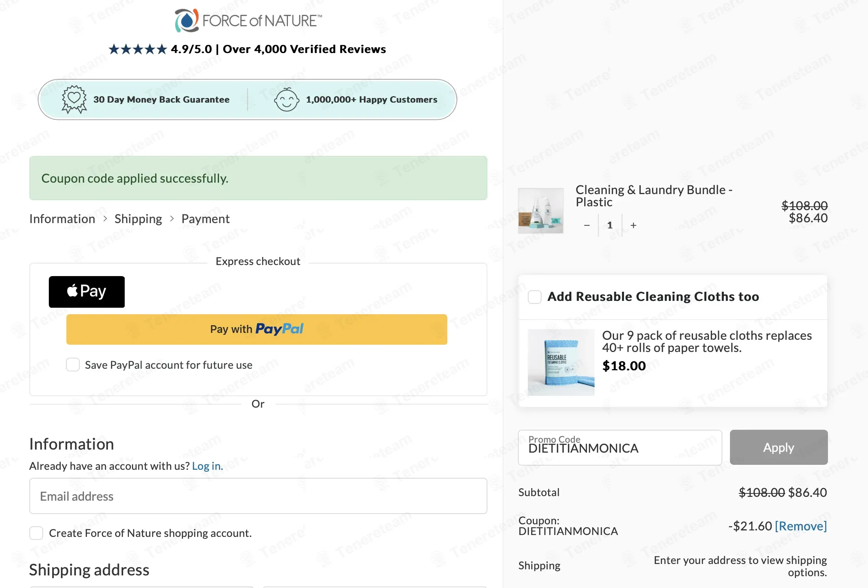Screen dimensions: 868x588
Task: Click the discounted price $86.40 beside bundle
Action: click(x=808, y=218)
